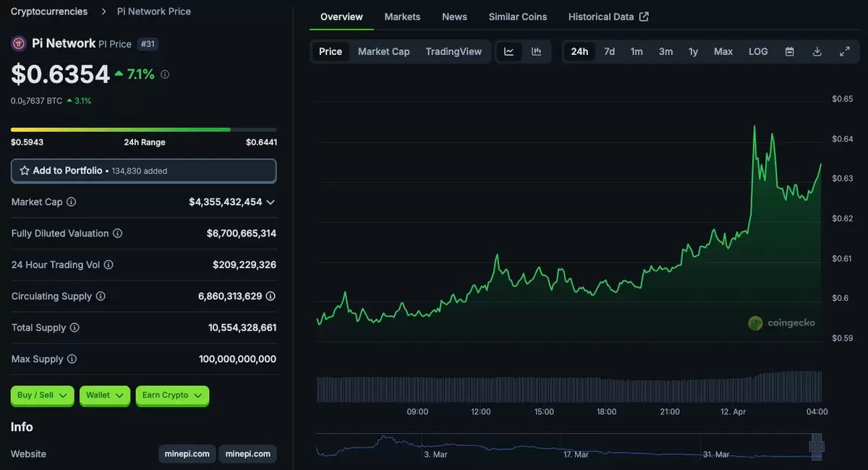Open second minepi.com website link
This screenshot has width=868, height=470.
(x=247, y=454)
